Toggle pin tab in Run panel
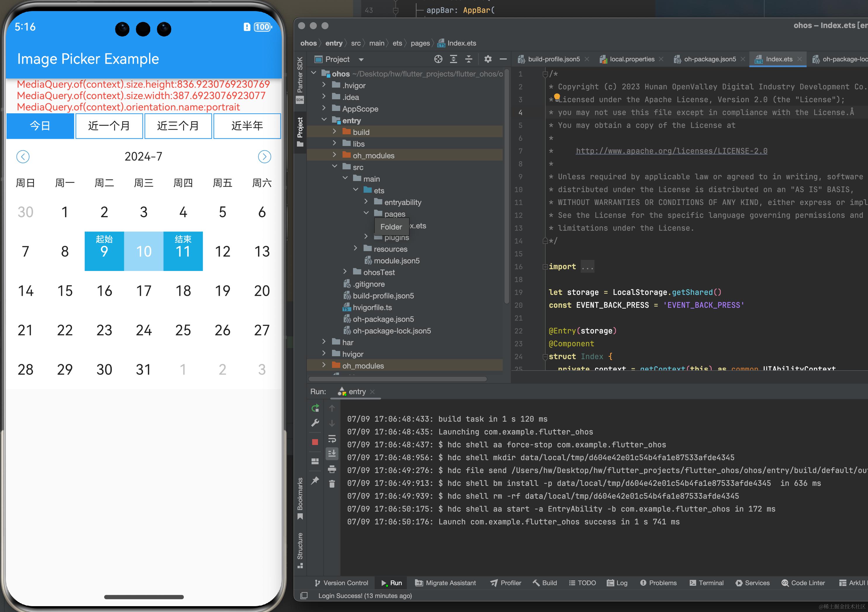 pos(315,480)
